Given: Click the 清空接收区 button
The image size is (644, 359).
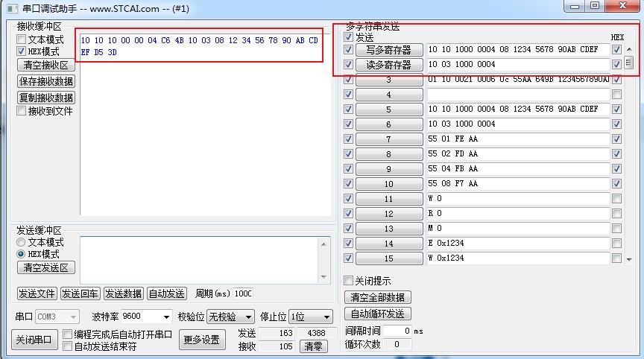Looking at the screenshot, I should [46, 65].
